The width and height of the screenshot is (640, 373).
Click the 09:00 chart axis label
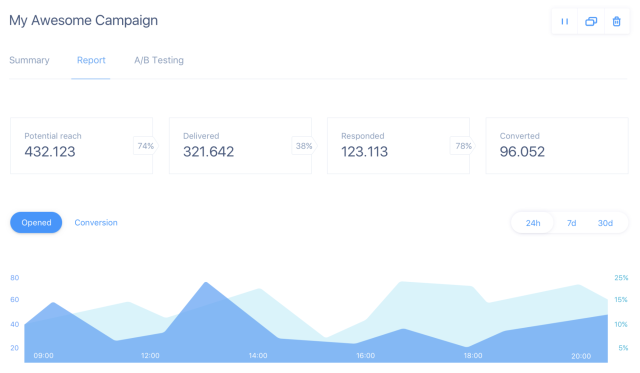click(x=43, y=355)
